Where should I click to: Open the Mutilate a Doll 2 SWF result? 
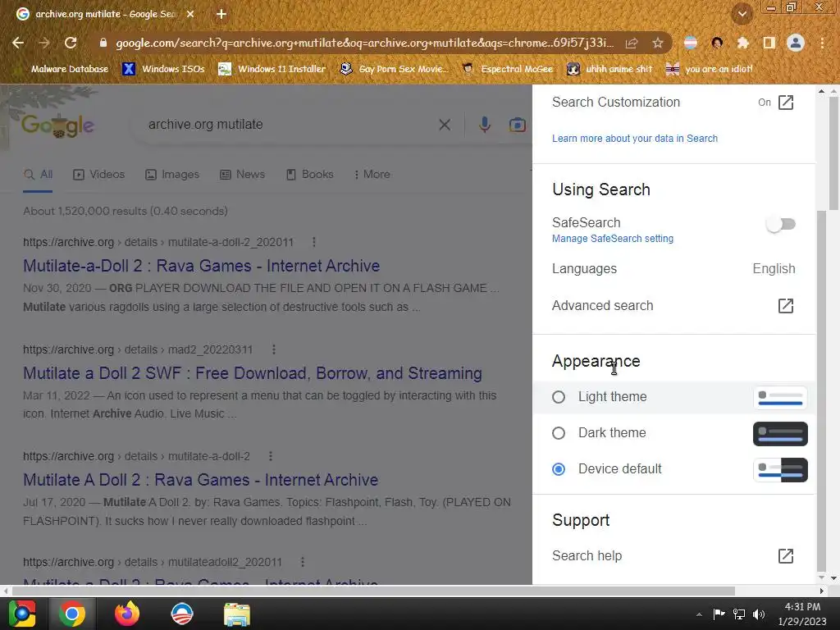pyautogui.click(x=253, y=373)
